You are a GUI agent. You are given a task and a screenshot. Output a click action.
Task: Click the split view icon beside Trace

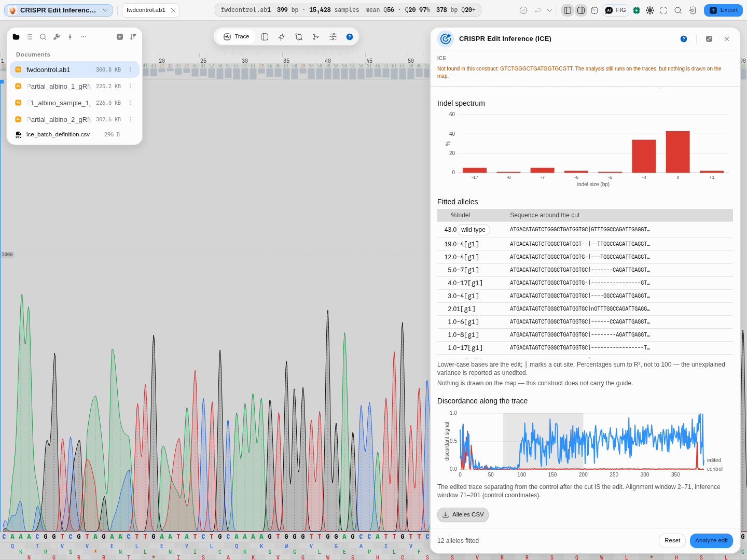tap(265, 37)
